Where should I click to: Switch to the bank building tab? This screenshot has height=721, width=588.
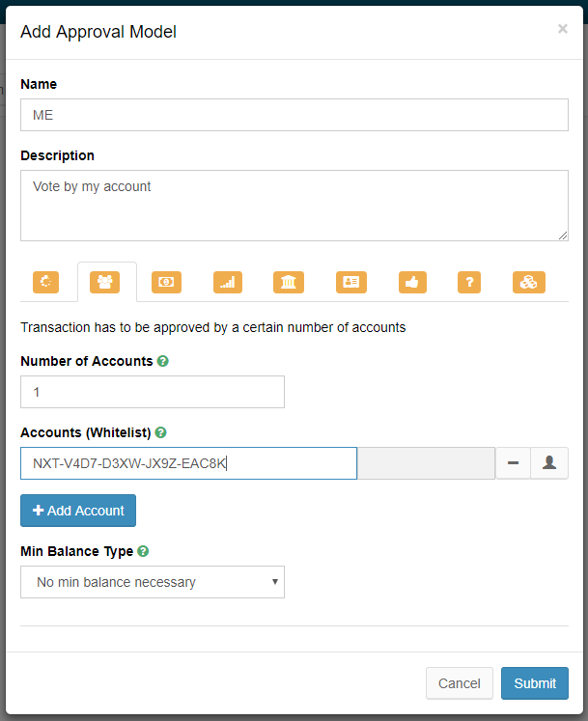[289, 282]
